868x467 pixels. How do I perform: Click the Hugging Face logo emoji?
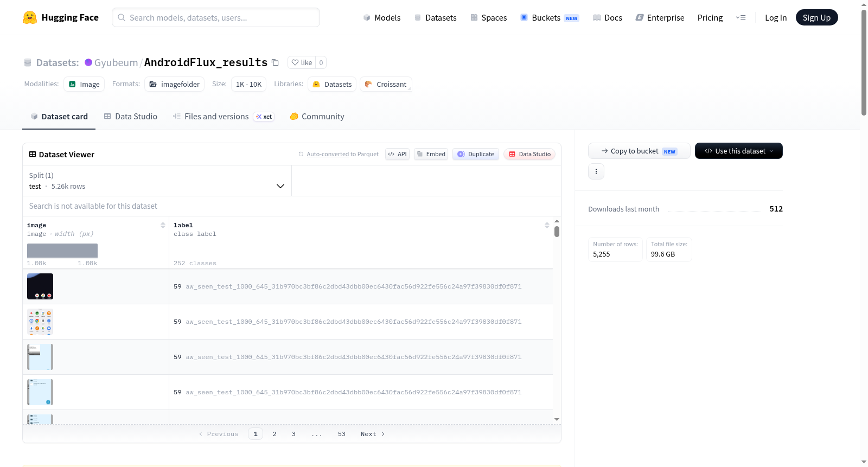point(30,17)
